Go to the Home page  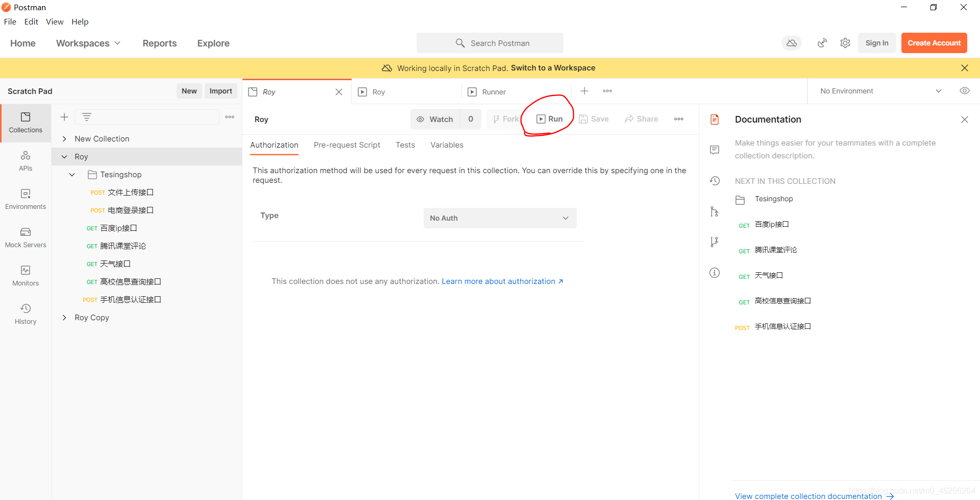23,43
